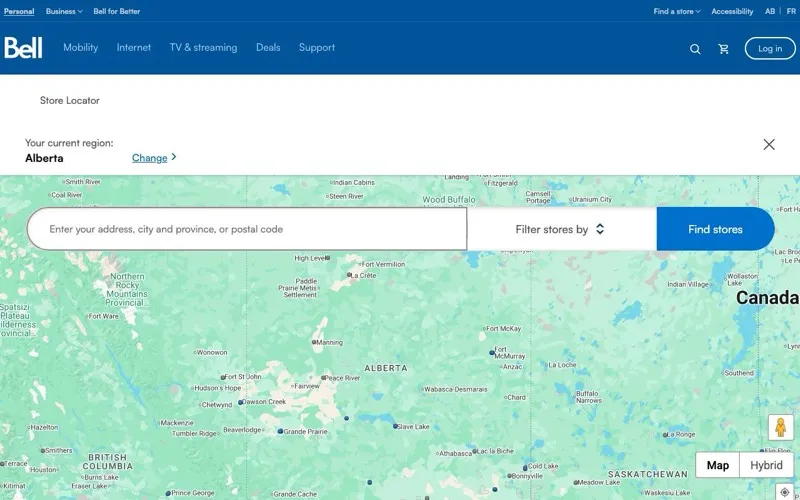This screenshot has height=500, width=800.
Task: Open the Bell for Better link
Action: (117, 11)
